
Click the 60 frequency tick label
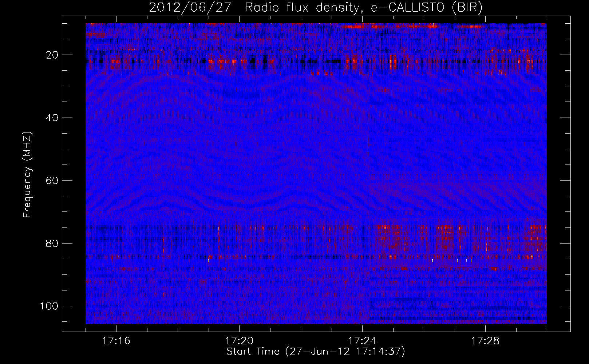[52, 181]
